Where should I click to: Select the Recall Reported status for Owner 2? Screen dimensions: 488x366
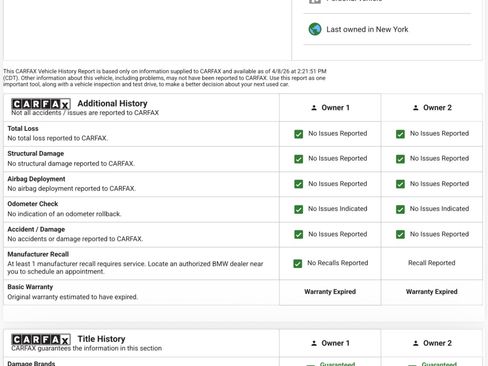[432, 263]
